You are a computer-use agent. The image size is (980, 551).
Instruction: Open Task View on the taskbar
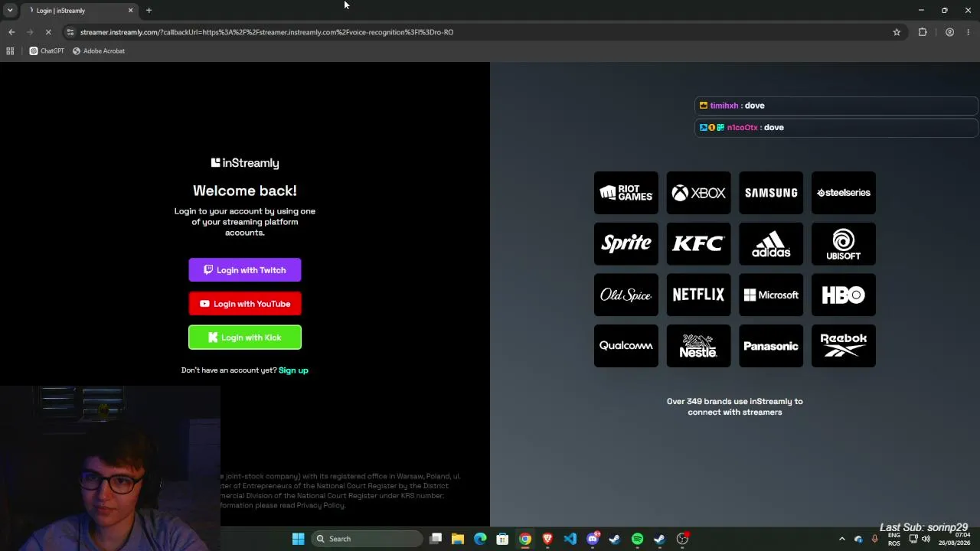436,539
